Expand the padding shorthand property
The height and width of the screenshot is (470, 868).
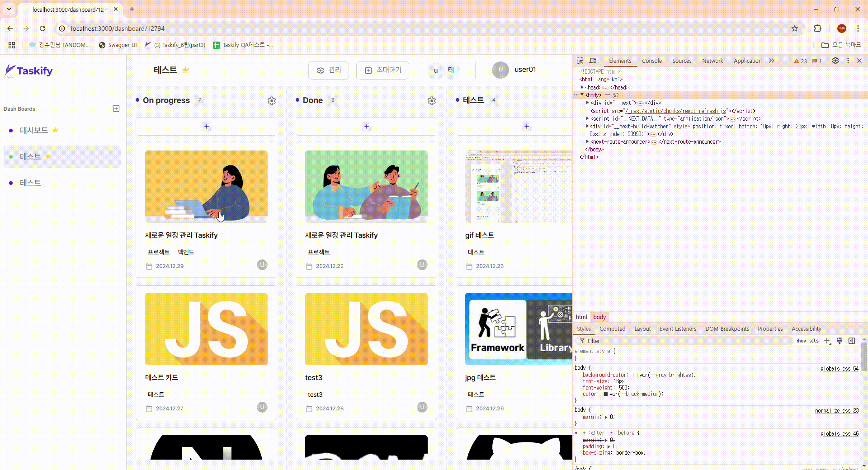[609, 446]
